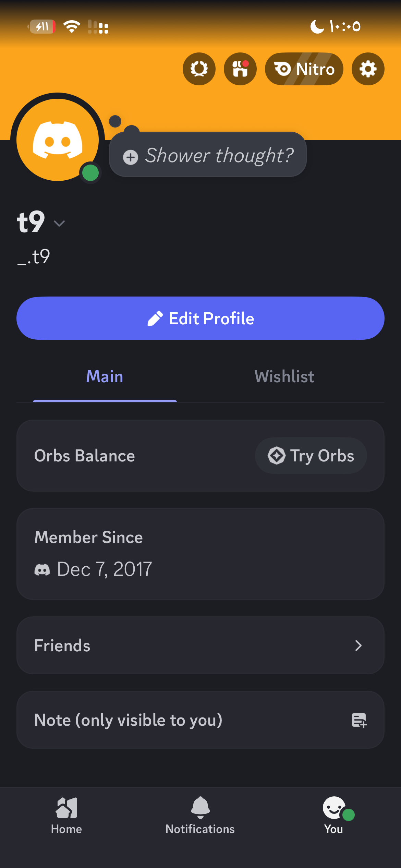Tap the Discord logo beside Dec 7, 2017
This screenshot has width=401, height=868.
pos(42,570)
